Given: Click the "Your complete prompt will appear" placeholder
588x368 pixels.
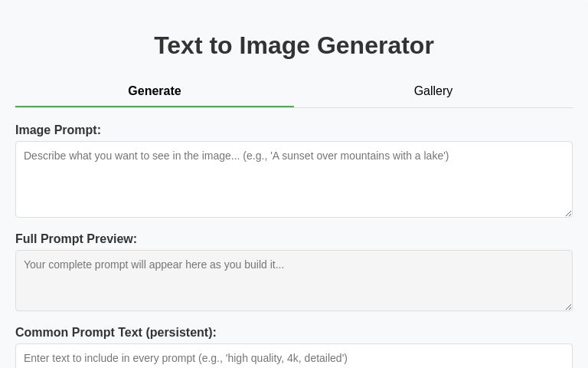Looking at the screenshot, I should coord(153,264).
